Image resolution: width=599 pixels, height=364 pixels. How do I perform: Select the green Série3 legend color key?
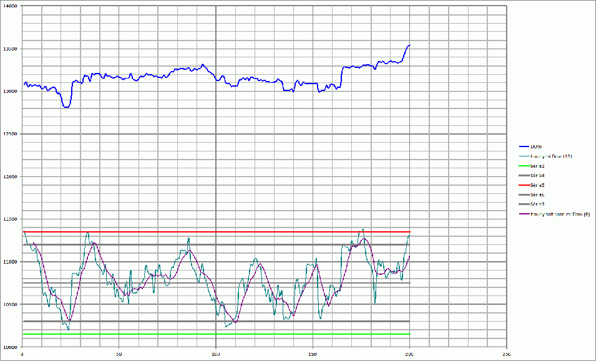click(x=524, y=166)
